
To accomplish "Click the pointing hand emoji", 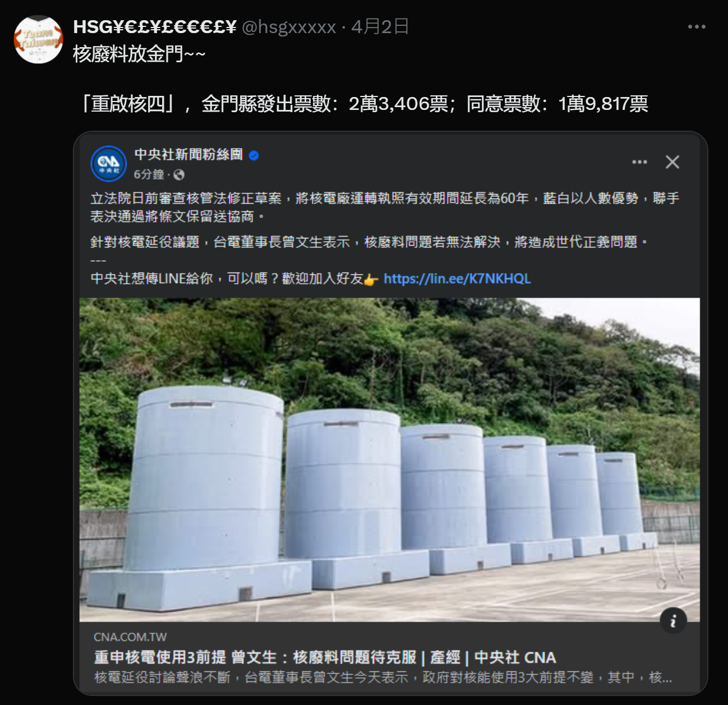I will [371, 279].
